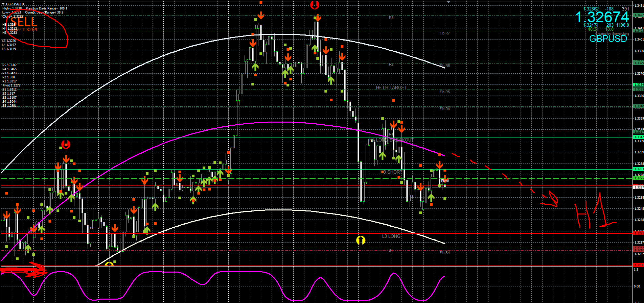
Task: Select the 'H5 LB TARGET' level label
Action: (x=391, y=88)
